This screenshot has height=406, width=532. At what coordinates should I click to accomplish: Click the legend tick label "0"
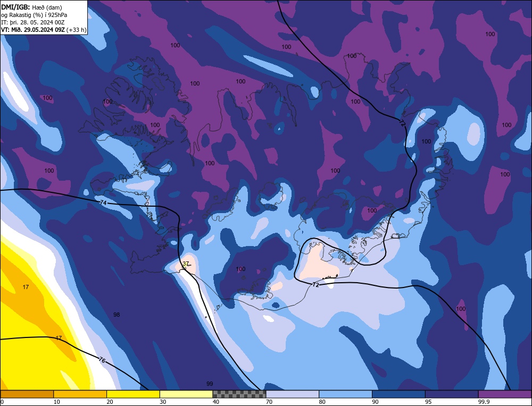click(2, 402)
